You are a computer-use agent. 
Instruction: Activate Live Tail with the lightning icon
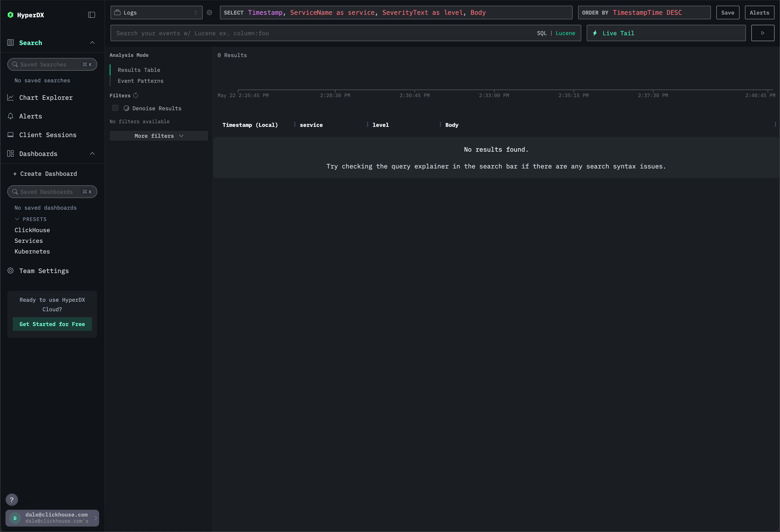(x=595, y=33)
